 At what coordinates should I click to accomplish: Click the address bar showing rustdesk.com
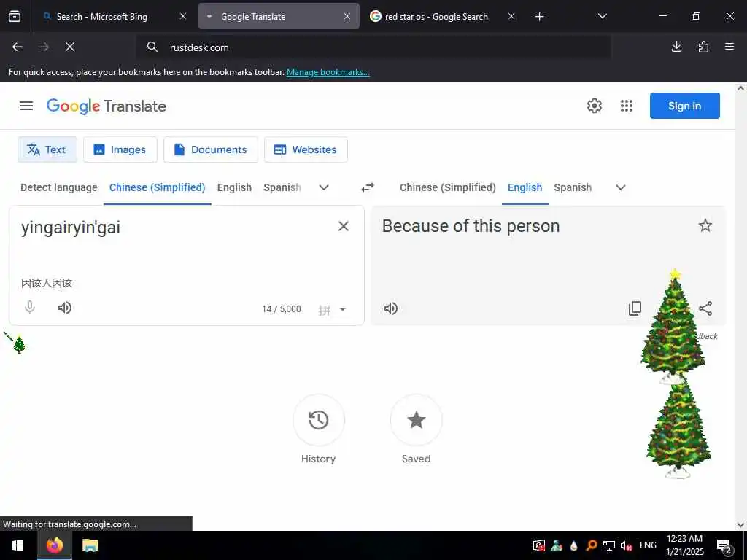coord(373,47)
